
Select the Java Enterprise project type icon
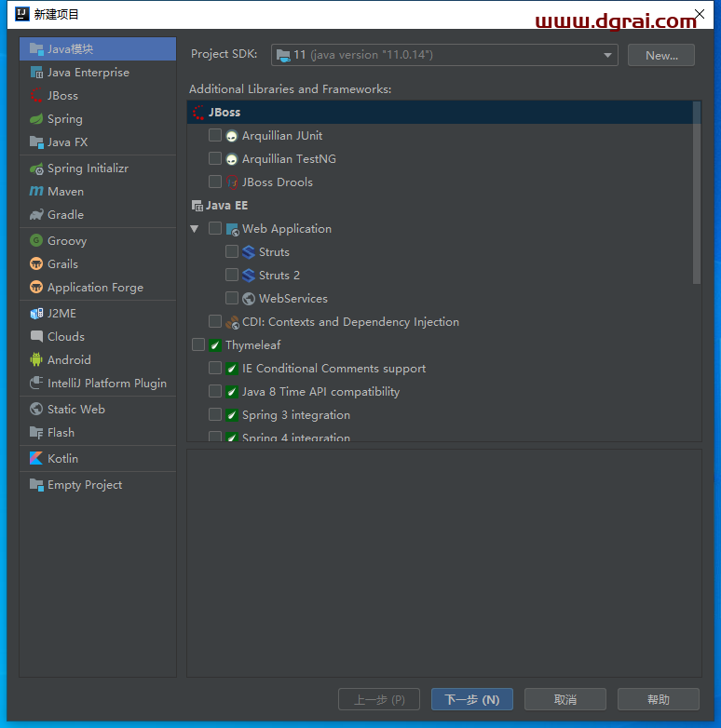pyautogui.click(x=36, y=73)
